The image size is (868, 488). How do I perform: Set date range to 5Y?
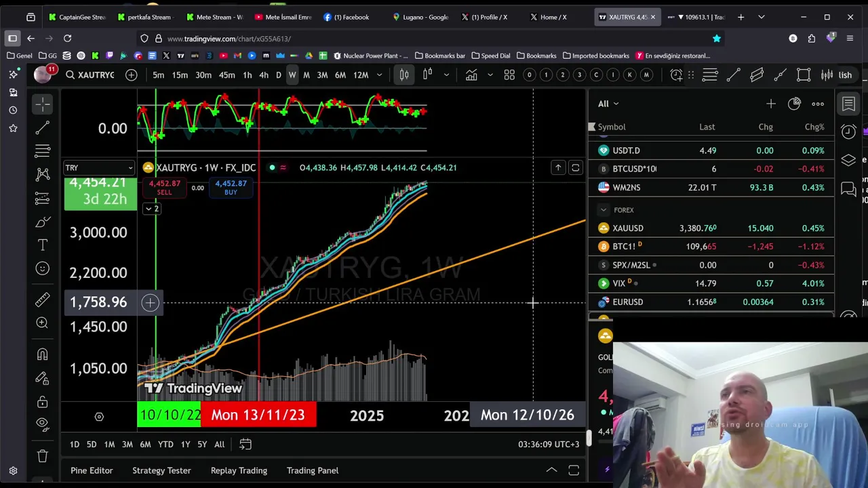202,445
